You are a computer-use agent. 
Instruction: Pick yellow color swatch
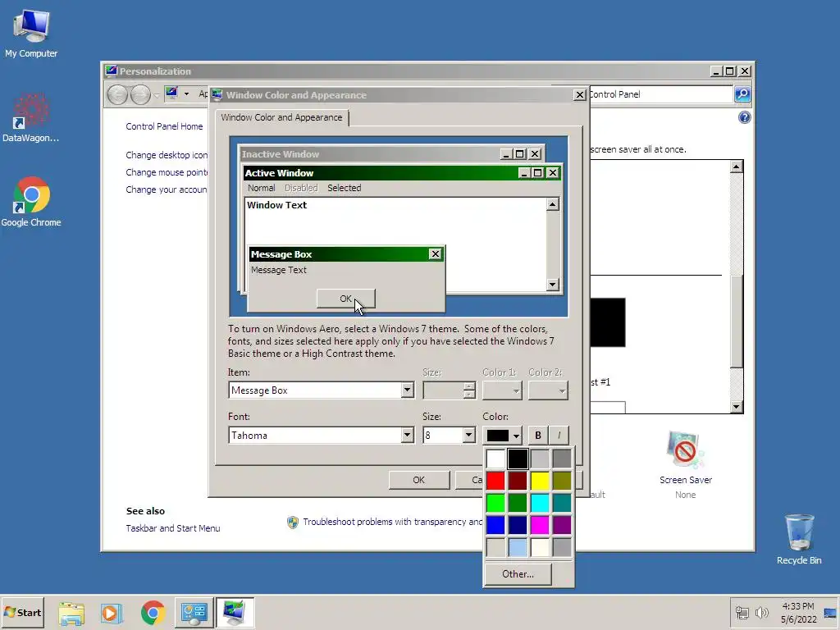click(x=540, y=481)
